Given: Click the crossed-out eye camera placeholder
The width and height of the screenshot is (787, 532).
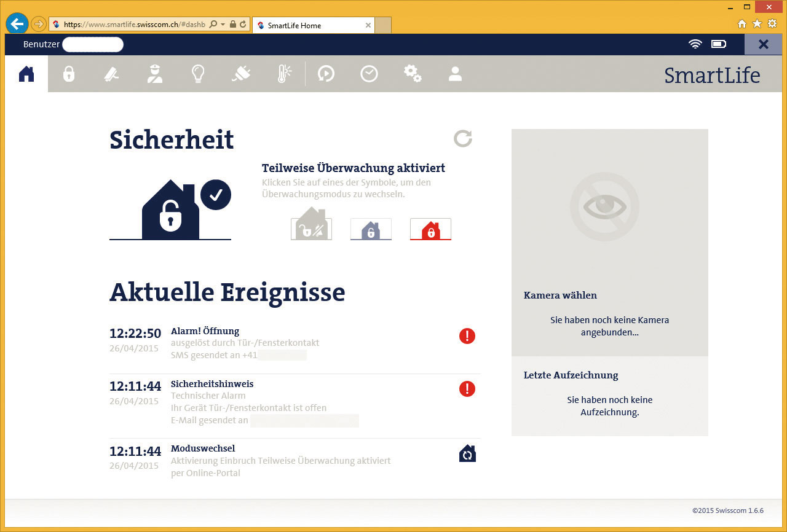Looking at the screenshot, I should 604,206.
